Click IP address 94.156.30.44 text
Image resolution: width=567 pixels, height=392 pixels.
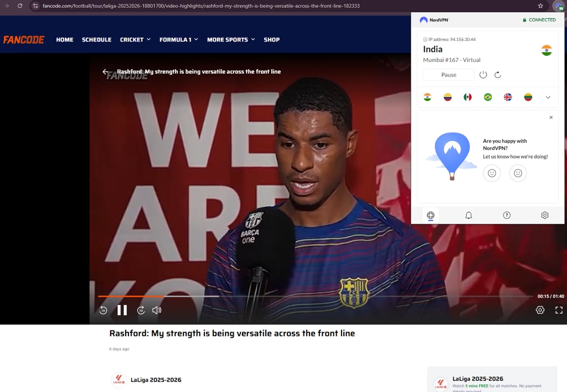pos(452,39)
